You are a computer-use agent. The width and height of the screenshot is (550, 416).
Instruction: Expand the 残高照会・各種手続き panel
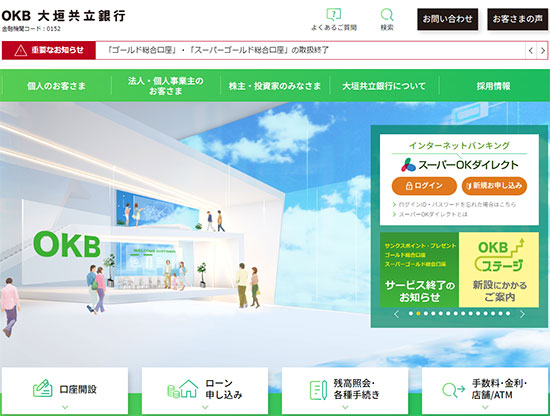pyautogui.click(x=345, y=391)
